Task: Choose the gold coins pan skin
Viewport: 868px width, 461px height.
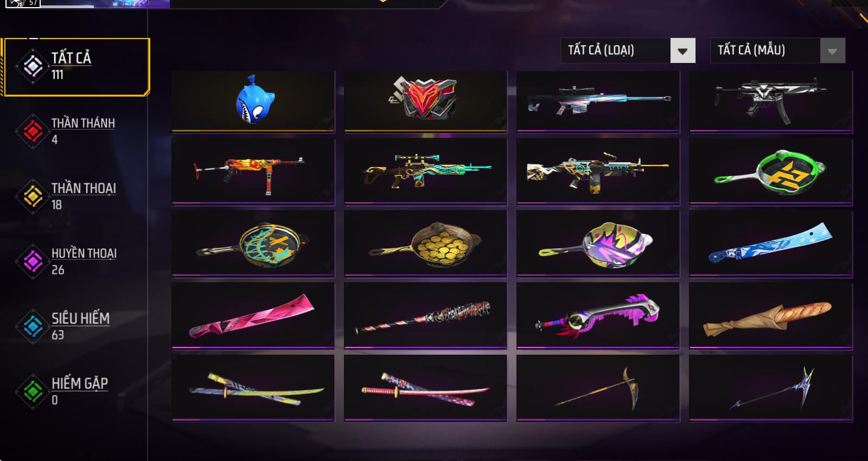Action: (x=426, y=244)
